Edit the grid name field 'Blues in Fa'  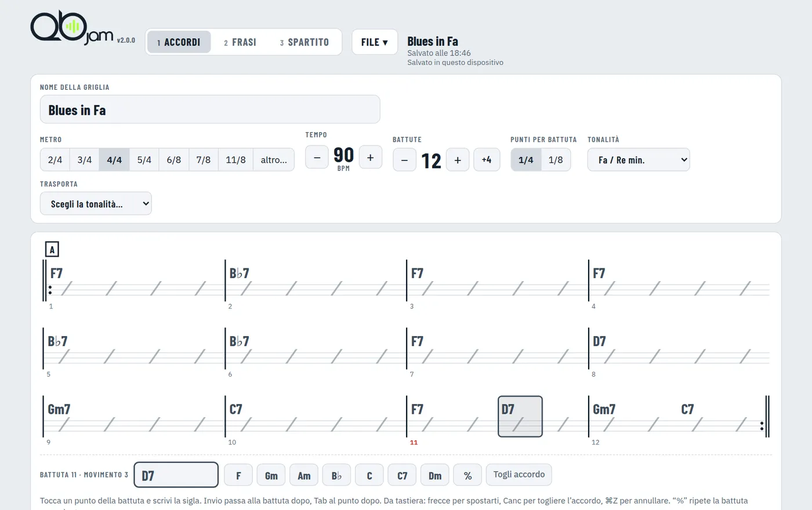[x=210, y=110]
